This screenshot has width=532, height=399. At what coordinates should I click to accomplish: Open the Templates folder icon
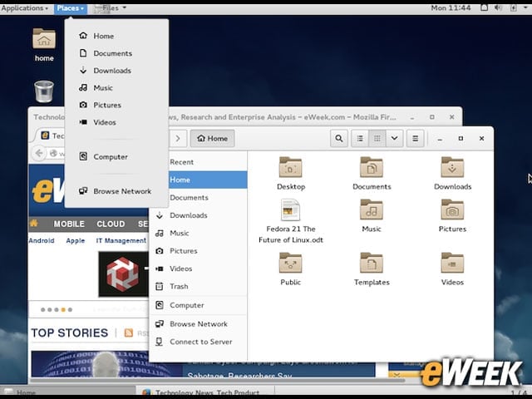click(372, 269)
